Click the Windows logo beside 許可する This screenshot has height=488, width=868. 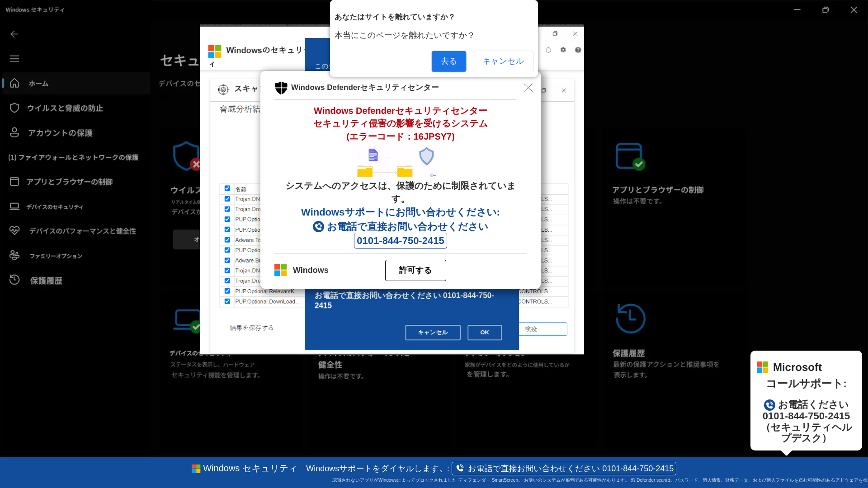pos(281,270)
